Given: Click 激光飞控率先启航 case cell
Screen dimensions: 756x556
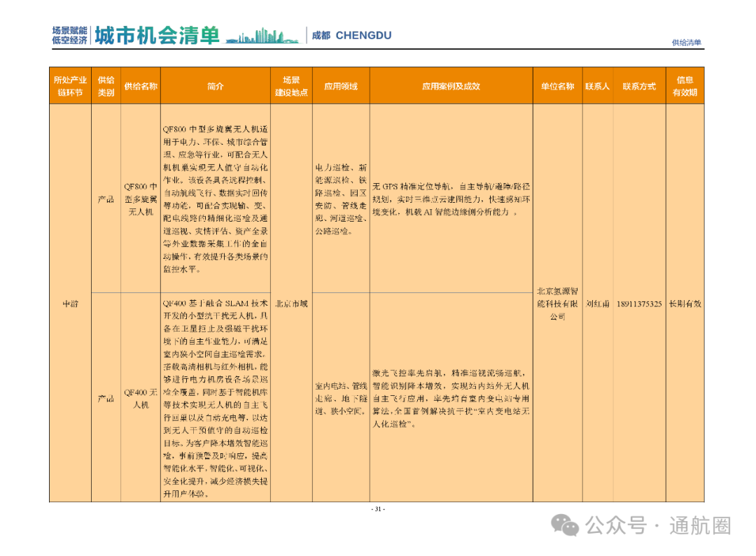Looking at the screenshot, I should (x=451, y=399).
